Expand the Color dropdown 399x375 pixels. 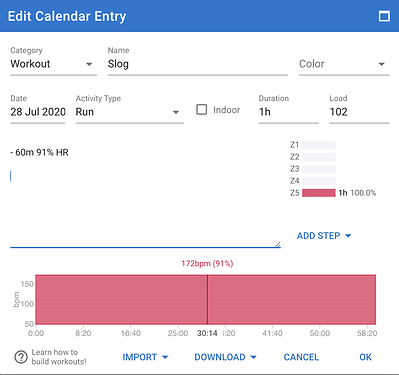click(344, 64)
